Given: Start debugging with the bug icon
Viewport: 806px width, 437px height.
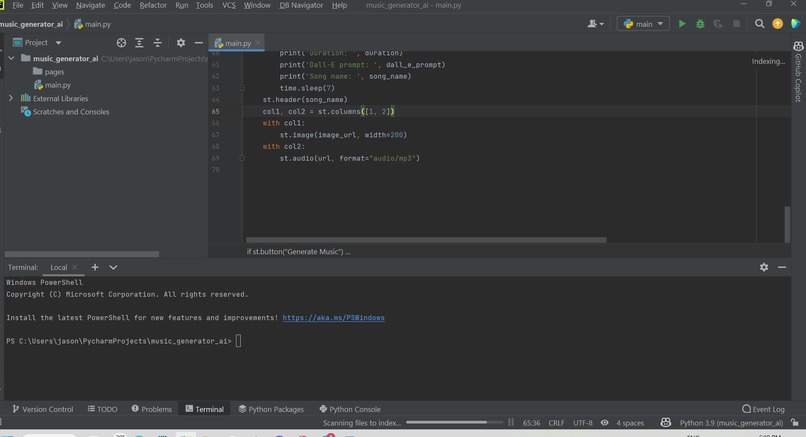Looking at the screenshot, I should tap(700, 24).
